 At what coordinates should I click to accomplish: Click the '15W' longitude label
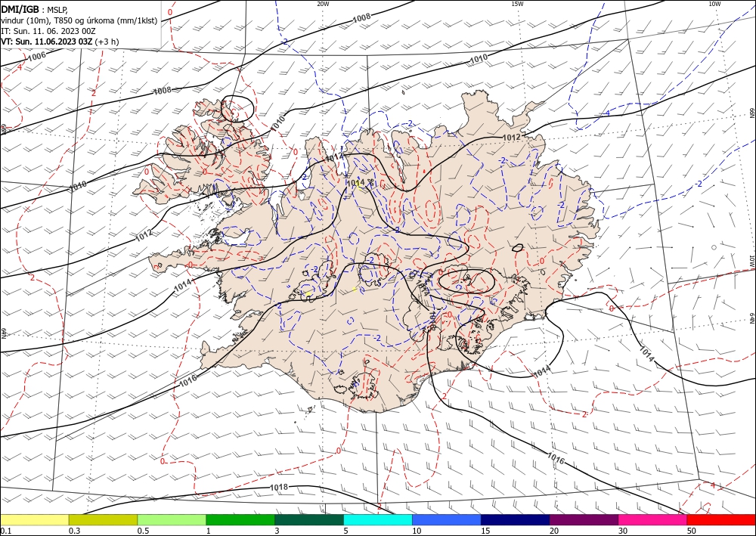pyautogui.click(x=517, y=4)
